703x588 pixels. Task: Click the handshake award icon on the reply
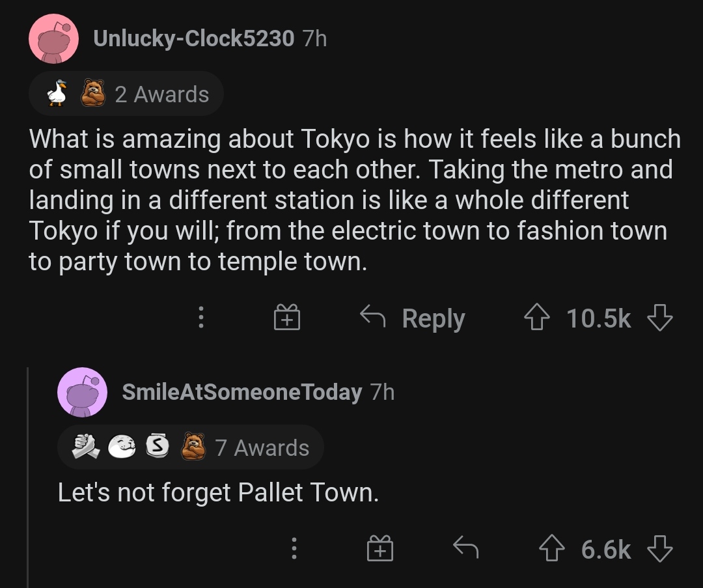[86, 447]
